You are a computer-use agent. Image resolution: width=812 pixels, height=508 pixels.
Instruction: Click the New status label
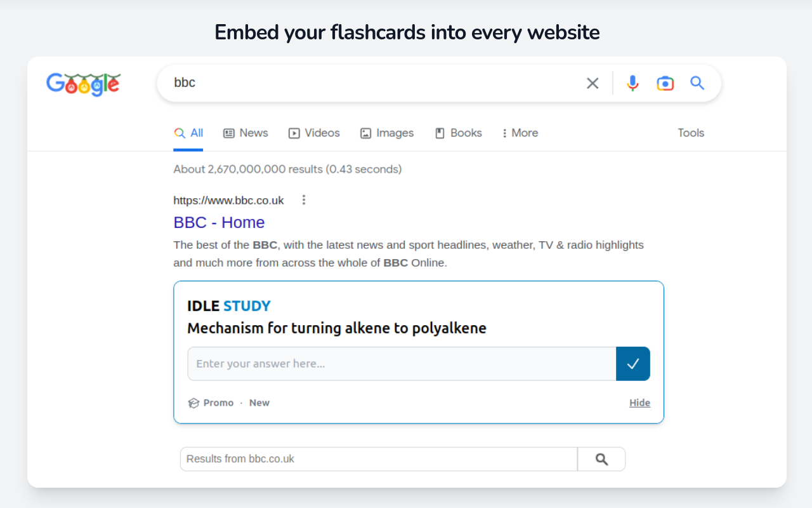(259, 403)
